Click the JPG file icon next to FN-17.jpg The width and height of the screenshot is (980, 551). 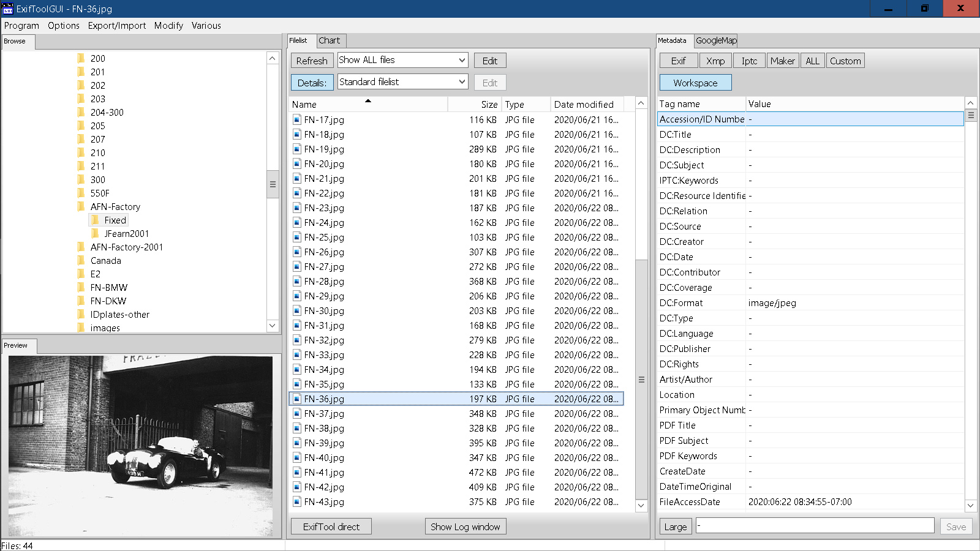pos(296,120)
